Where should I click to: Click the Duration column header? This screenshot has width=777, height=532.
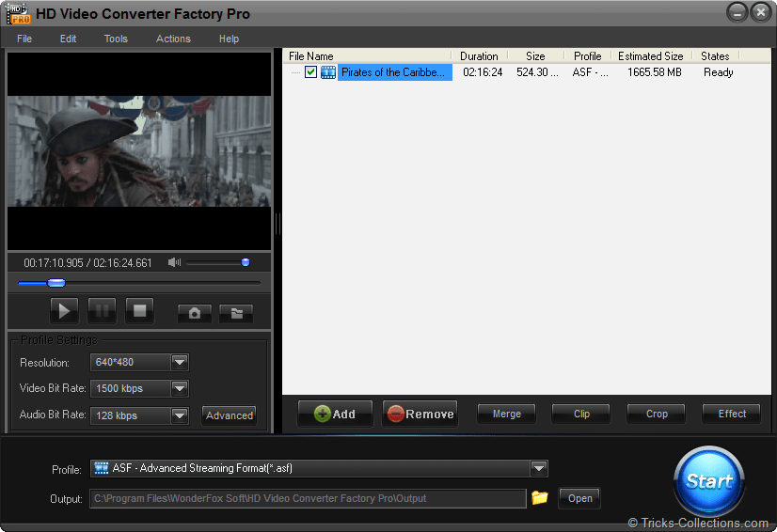click(x=479, y=56)
